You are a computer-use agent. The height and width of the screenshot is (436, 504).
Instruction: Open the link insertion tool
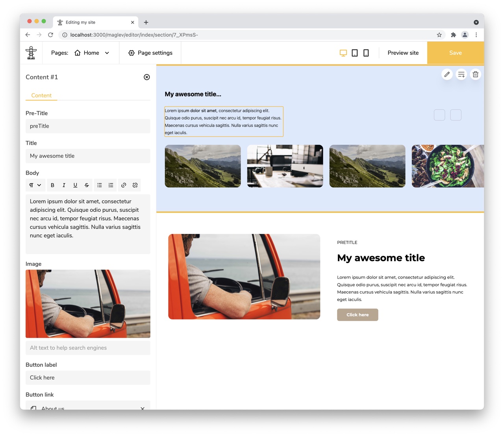click(124, 185)
